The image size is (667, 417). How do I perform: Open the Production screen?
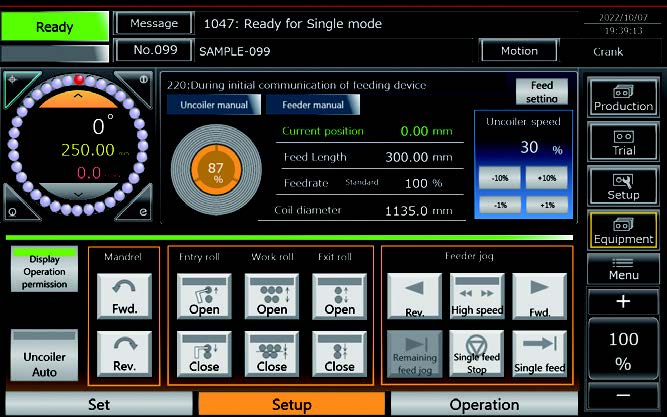tap(623, 97)
